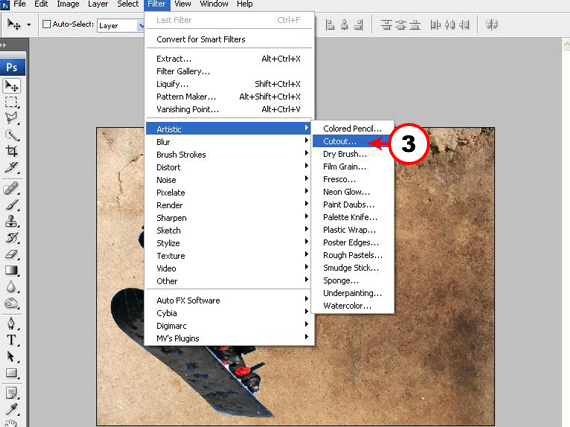The image size is (570, 427).
Task: Select the Eyedropper tool
Action: click(x=11, y=410)
